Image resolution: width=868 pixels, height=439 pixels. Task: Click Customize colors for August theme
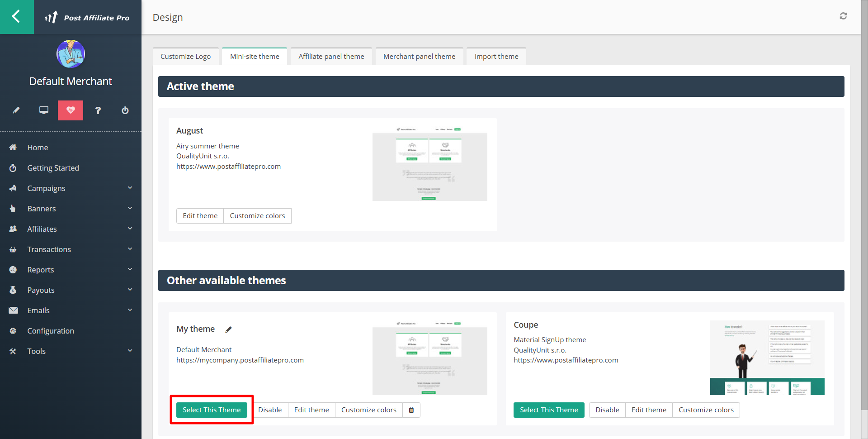[x=257, y=216]
